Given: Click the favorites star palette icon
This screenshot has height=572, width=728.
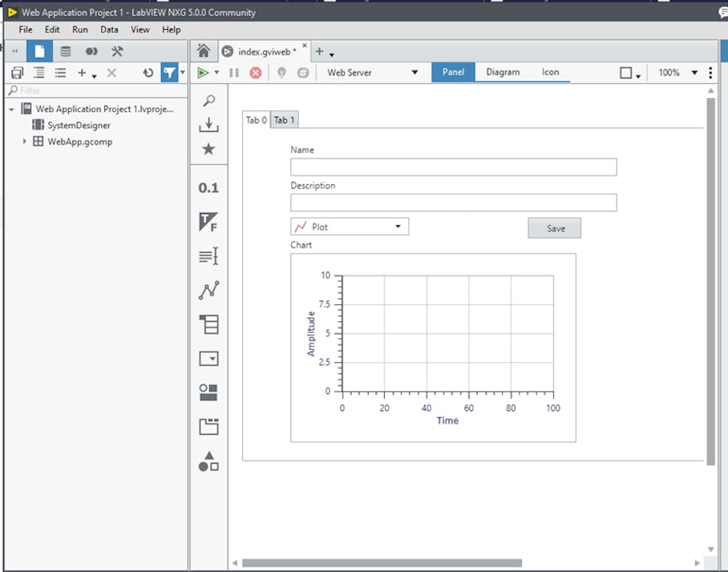Looking at the screenshot, I should coord(208,149).
